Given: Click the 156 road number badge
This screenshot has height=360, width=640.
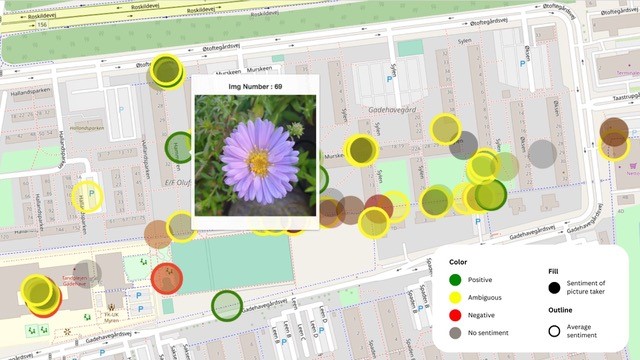Looking at the screenshot, I should tap(42, 24).
